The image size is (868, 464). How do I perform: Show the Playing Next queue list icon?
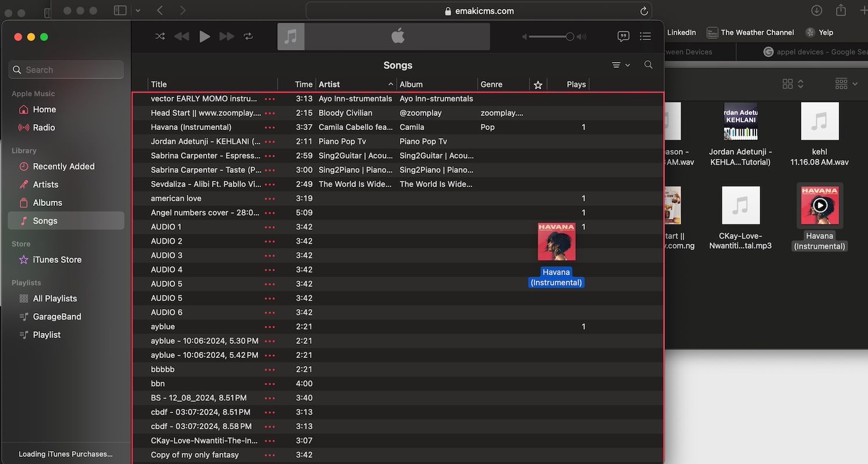click(x=645, y=37)
